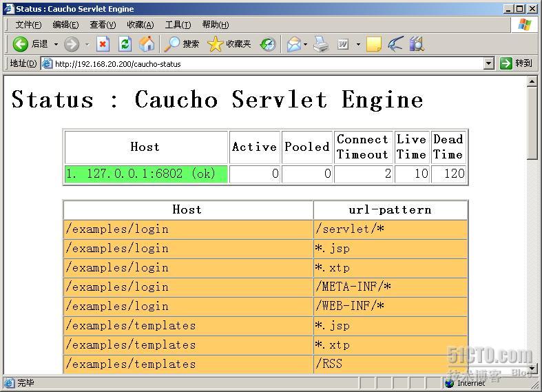Click the Active column header

[x=254, y=147]
